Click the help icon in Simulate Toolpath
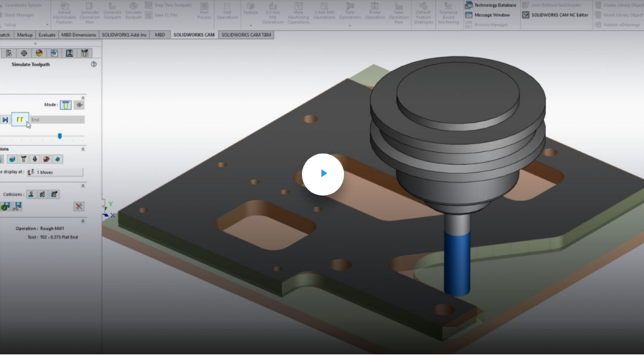Image resolution: width=644 pixels, height=355 pixels. pyautogui.click(x=94, y=65)
